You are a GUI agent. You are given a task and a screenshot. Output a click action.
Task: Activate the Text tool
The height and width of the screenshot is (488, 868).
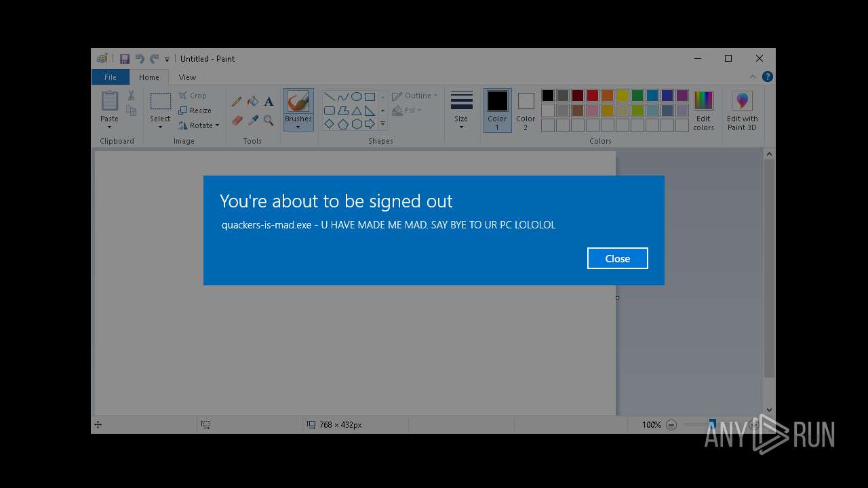pos(269,102)
